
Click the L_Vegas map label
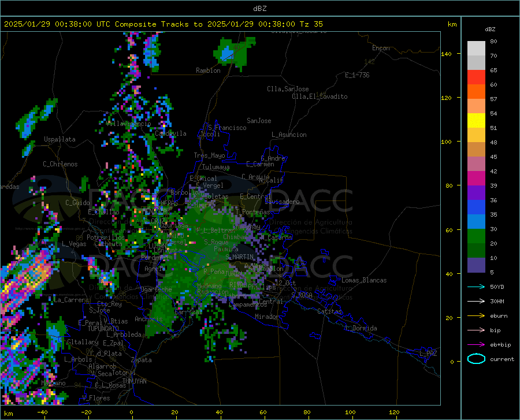[74, 244]
